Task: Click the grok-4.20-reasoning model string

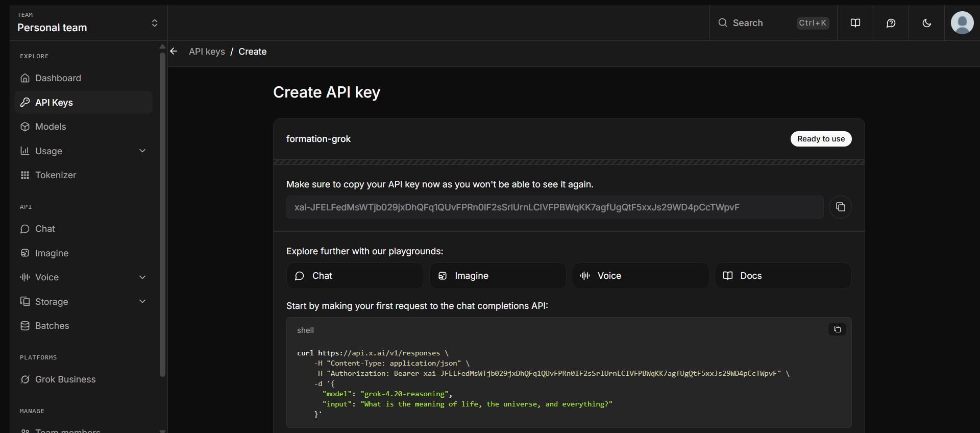Action: click(x=404, y=394)
